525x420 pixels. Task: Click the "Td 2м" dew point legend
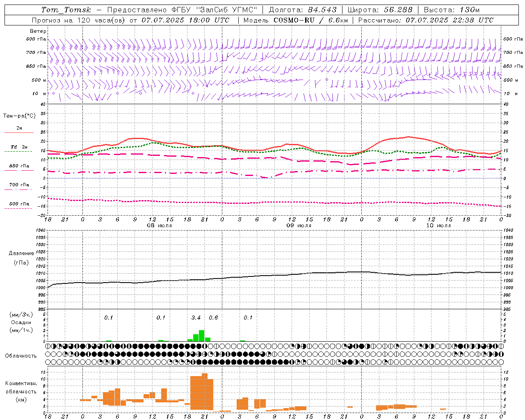click(x=19, y=147)
